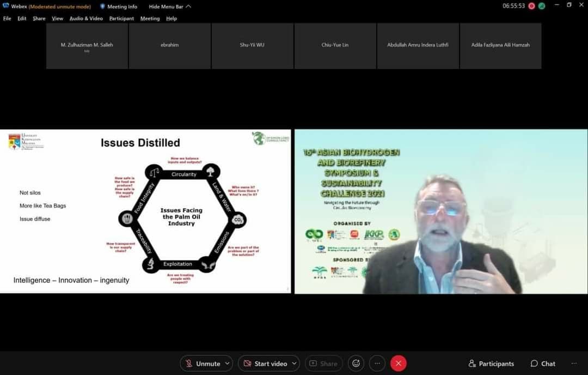Click the Chat speech bubble icon
Viewport: 588px width, 375px height.
(x=534, y=364)
